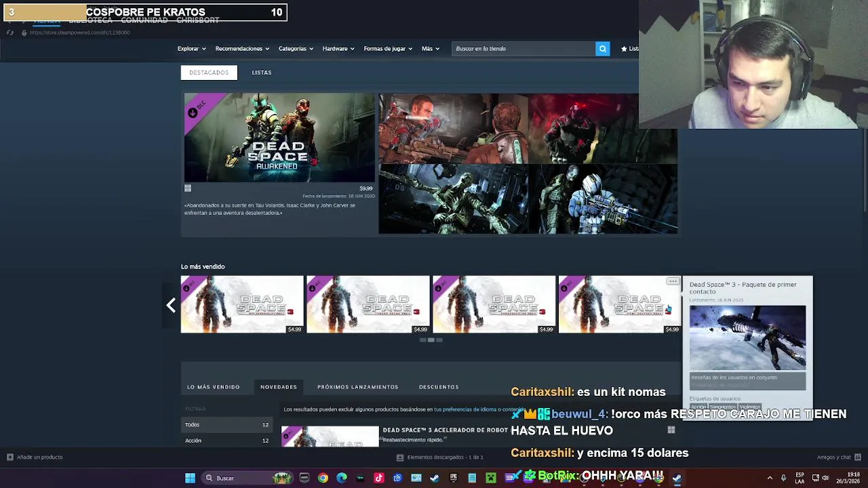Open Dead Space 3 Paquete de primer contacto capsule
Viewport: 868px width, 488px height.
(620, 304)
